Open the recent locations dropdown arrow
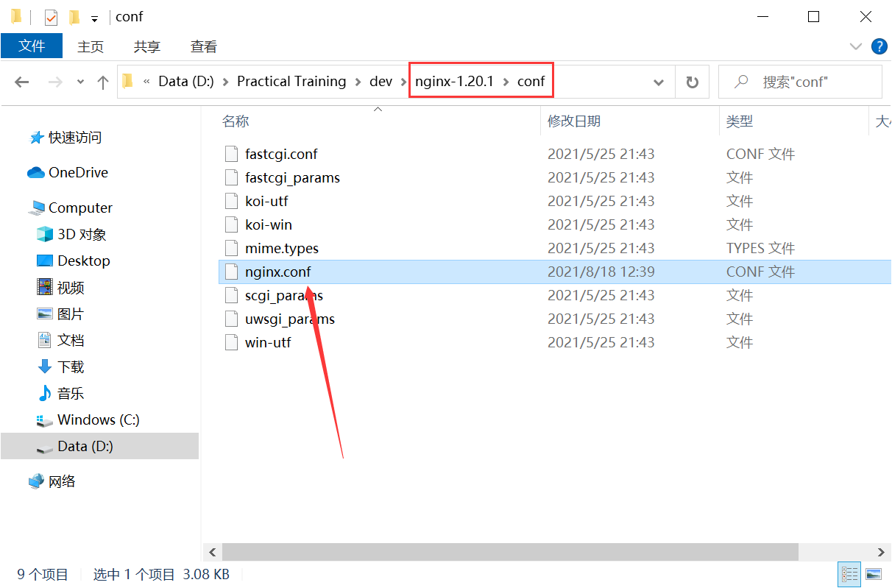Viewport: 892px width, 588px height. (x=80, y=82)
